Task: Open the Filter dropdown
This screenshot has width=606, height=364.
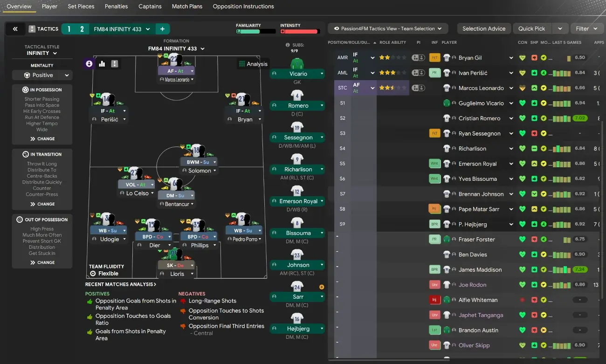Action: pyautogui.click(x=587, y=28)
